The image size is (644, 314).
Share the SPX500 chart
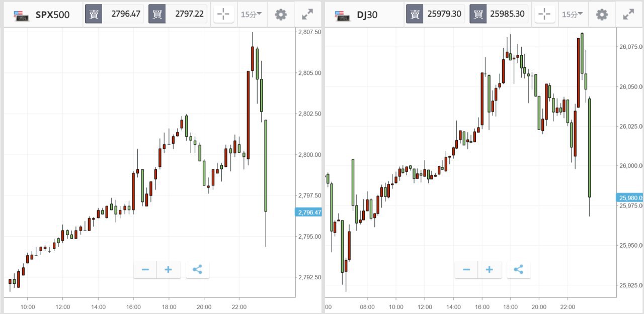(197, 270)
